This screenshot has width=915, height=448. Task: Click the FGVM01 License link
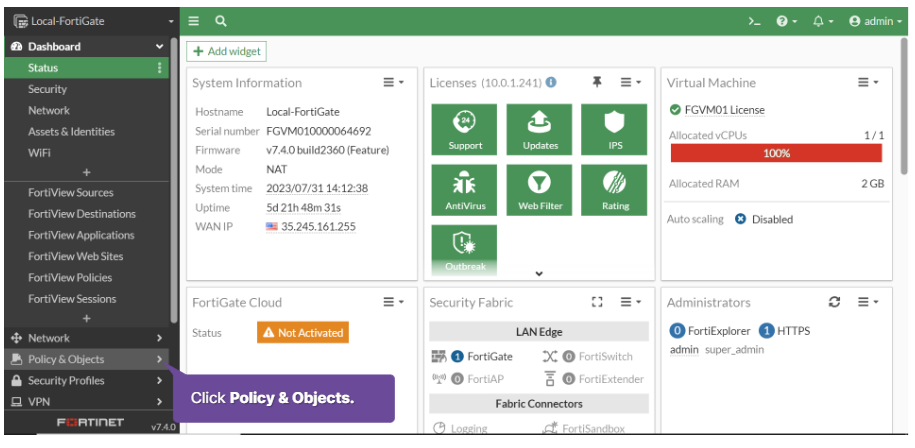point(724,110)
